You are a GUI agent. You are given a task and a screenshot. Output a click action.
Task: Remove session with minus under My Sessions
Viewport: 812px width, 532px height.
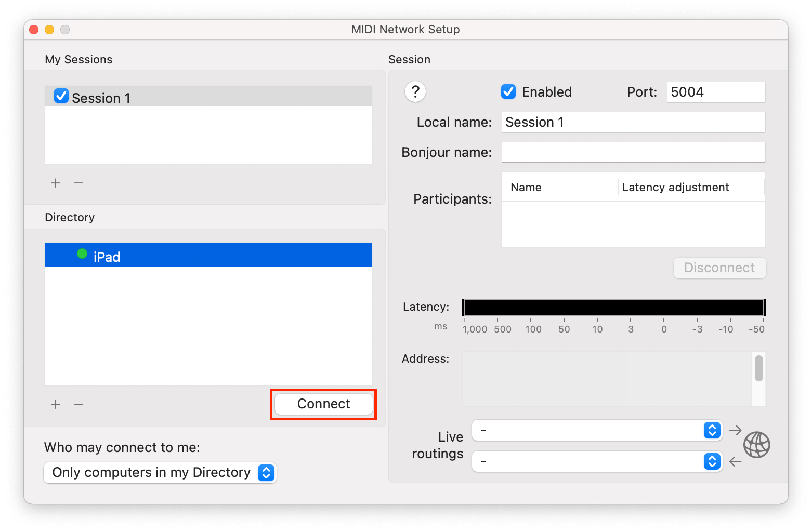[x=78, y=183]
